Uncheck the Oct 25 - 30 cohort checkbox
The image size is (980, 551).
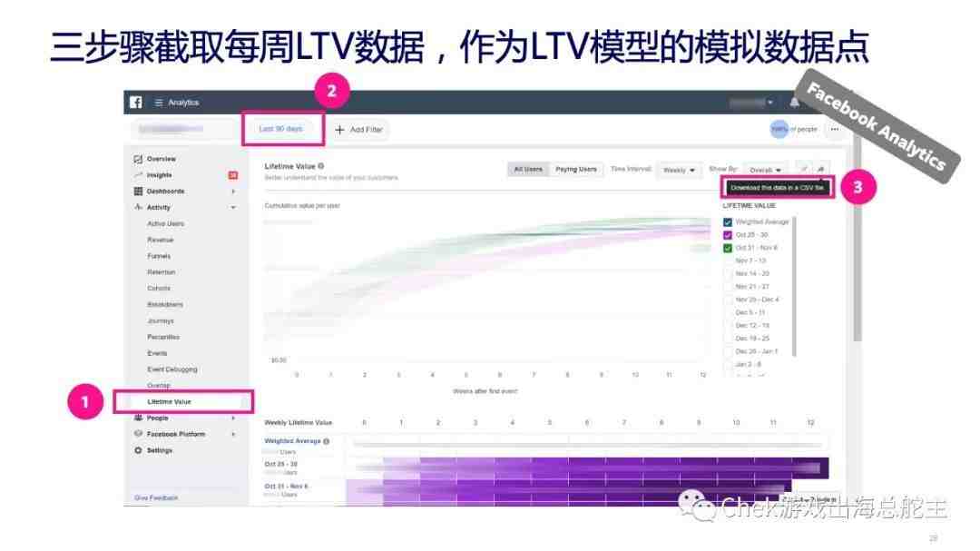pyautogui.click(x=728, y=235)
